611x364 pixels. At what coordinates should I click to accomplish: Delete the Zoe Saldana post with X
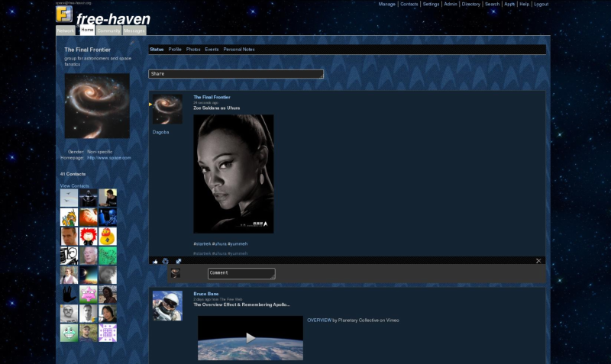[x=538, y=261]
